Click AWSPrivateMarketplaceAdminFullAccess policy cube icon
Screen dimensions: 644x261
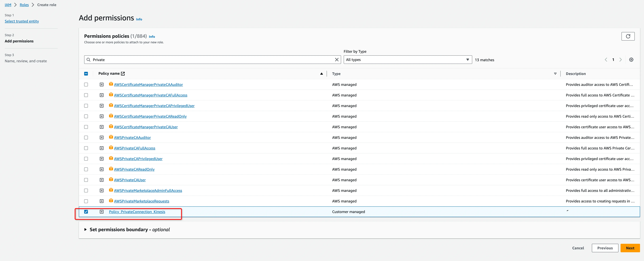click(x=111, y=190)
